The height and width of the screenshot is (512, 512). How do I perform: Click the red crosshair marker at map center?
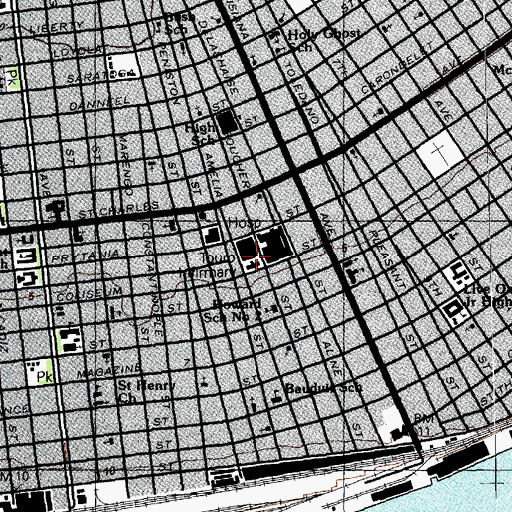[x=256, y=256]
